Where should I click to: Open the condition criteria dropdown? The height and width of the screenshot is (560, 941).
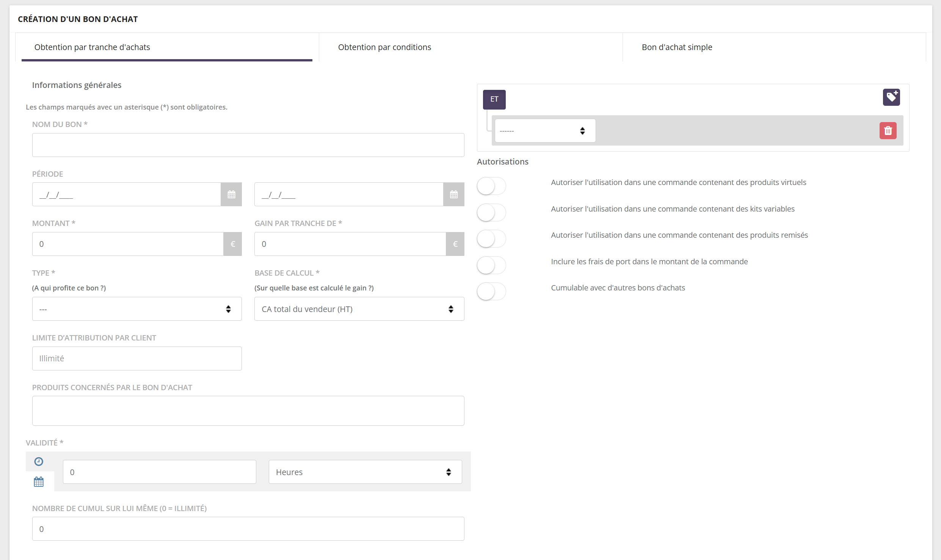545,131
